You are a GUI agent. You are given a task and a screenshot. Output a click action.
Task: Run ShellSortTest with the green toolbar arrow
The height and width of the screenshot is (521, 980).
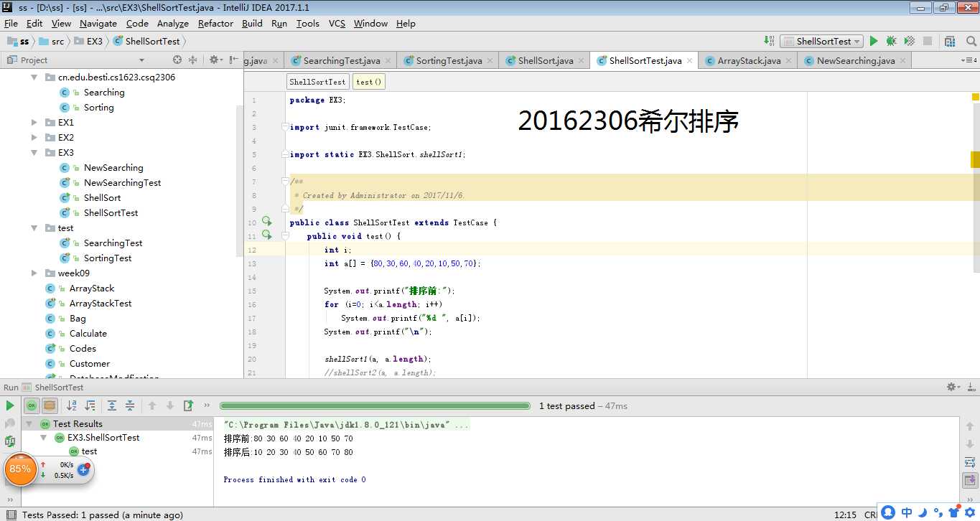[874, 42]
